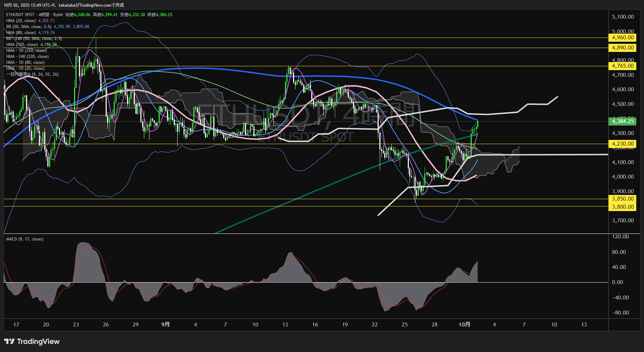The image size is (644, 352).
Task: Click the TradingView logo icon
Action: (x=9, y=341)
